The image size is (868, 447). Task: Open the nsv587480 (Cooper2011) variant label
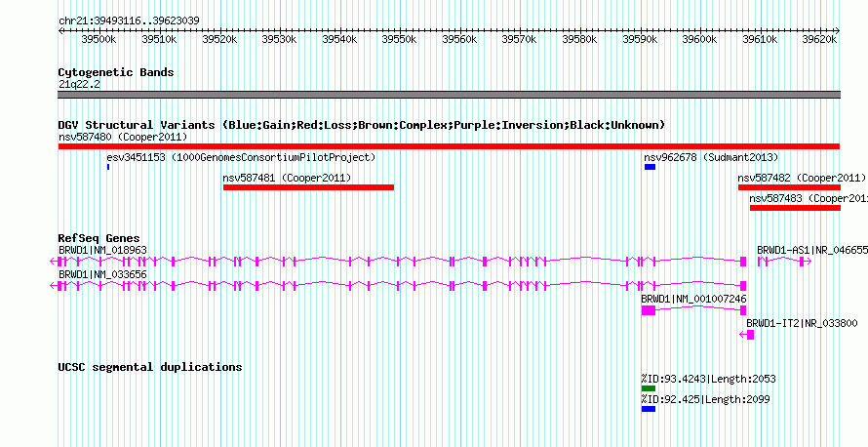tap(123, 137)
